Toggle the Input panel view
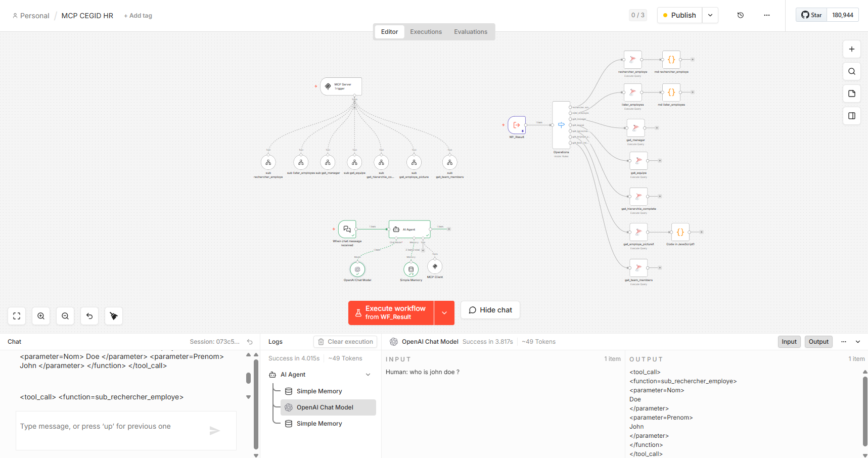Screen dimensions: 868x458 (x=789, y=342)
